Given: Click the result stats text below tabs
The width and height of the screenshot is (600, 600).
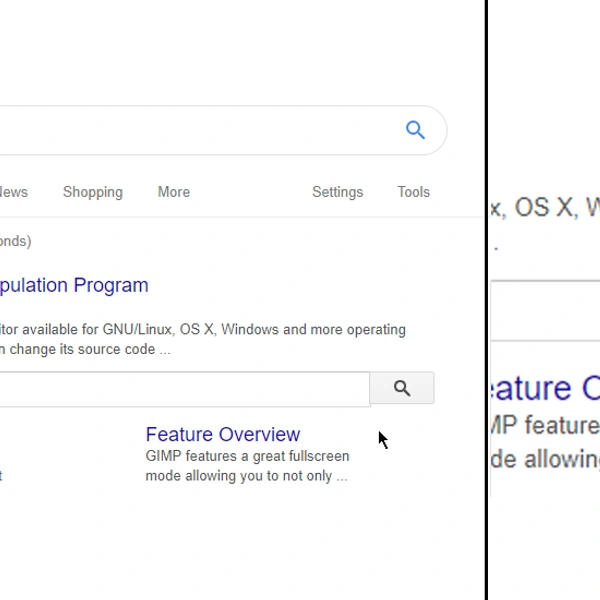Looking at the screenshot, I should 15,241.
